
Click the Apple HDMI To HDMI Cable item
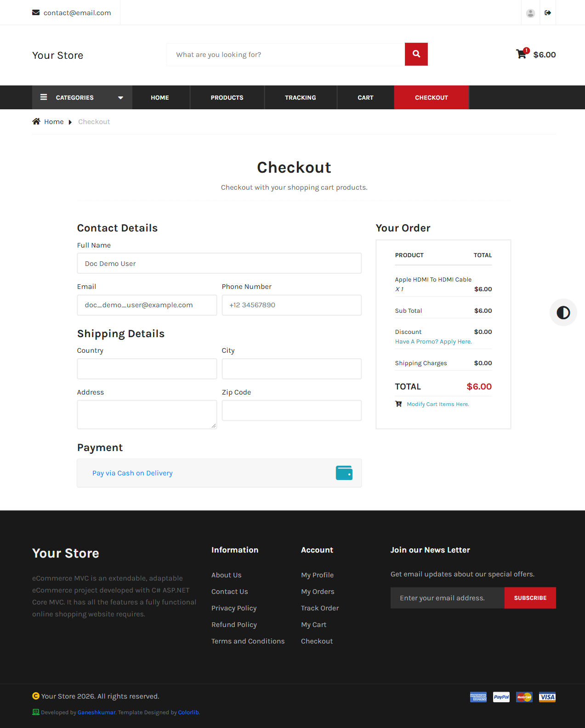coord(433,279)
